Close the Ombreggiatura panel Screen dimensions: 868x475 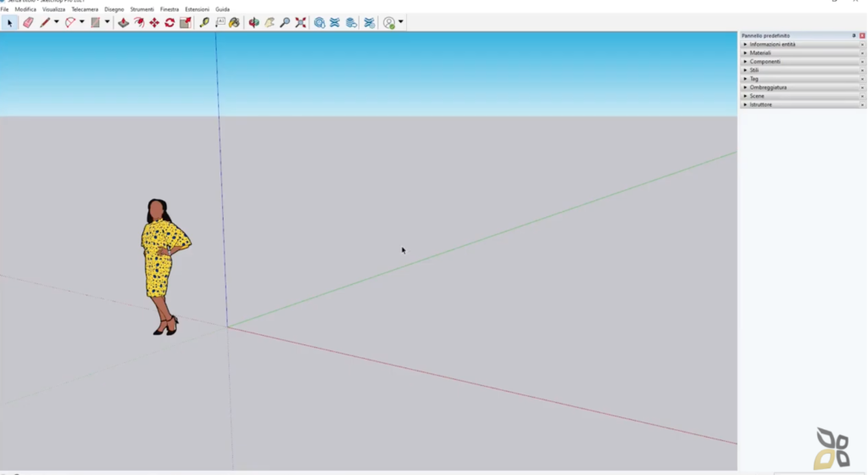tap(862, 87)
